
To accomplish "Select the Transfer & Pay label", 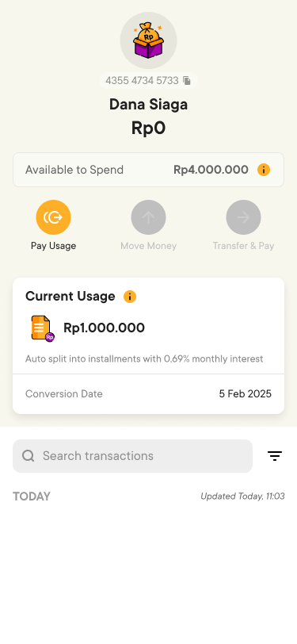I will (243, 246).
